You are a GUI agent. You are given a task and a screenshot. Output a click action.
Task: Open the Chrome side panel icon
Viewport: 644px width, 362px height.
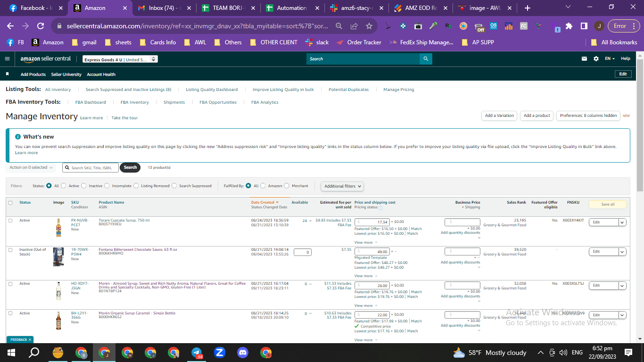coord(584,26)
